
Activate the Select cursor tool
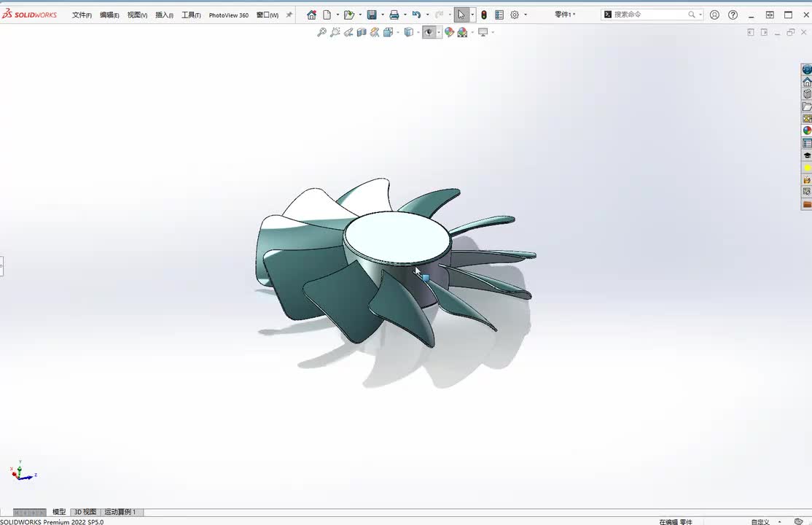coord(461,15)
